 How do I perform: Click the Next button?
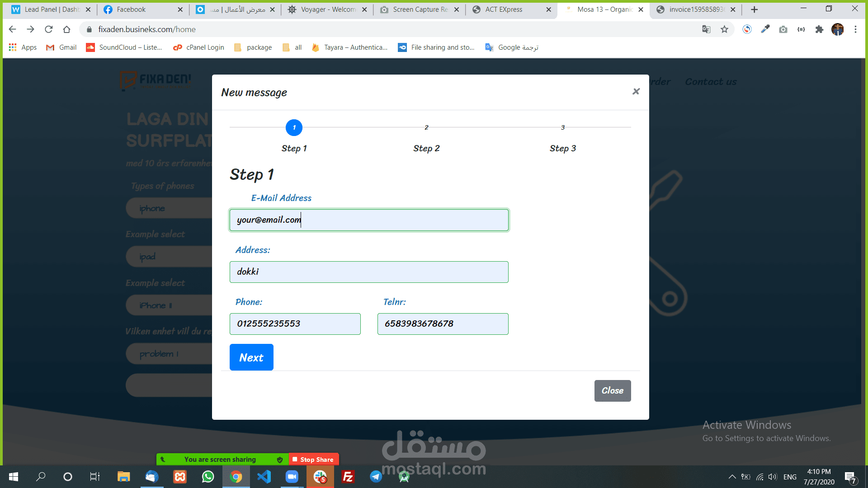(251, 357)
